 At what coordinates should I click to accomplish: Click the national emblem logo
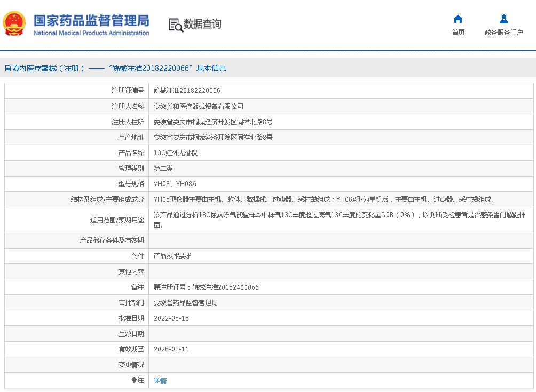coord(14,24)
